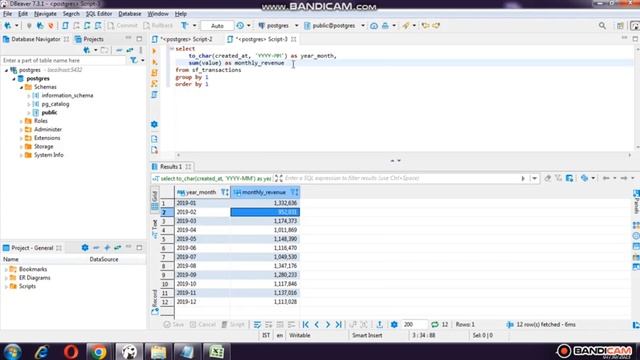Select the 2019-08 year_month cell
Image resolution: width=640 pixels, height=360 pixels.
(x=202, y=266)
